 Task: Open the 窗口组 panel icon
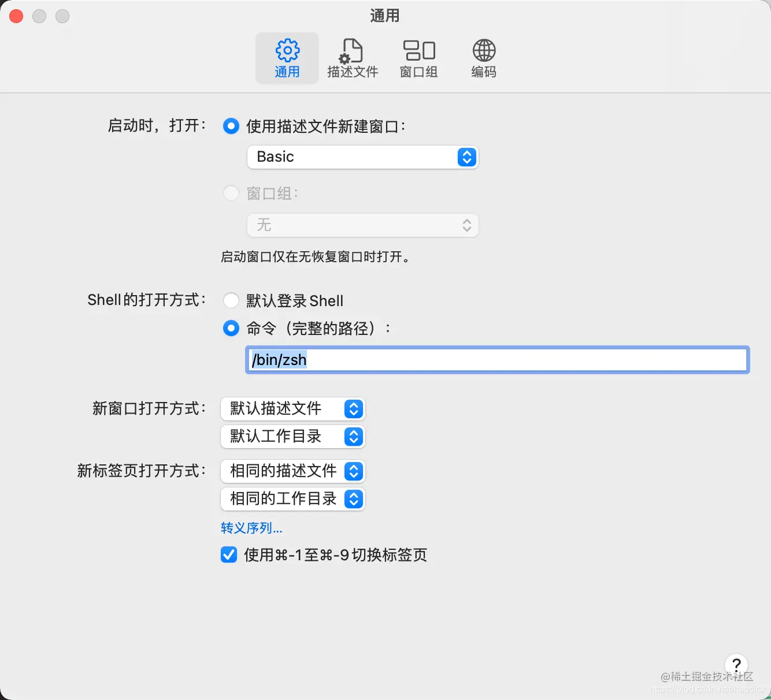click(418, 51)
